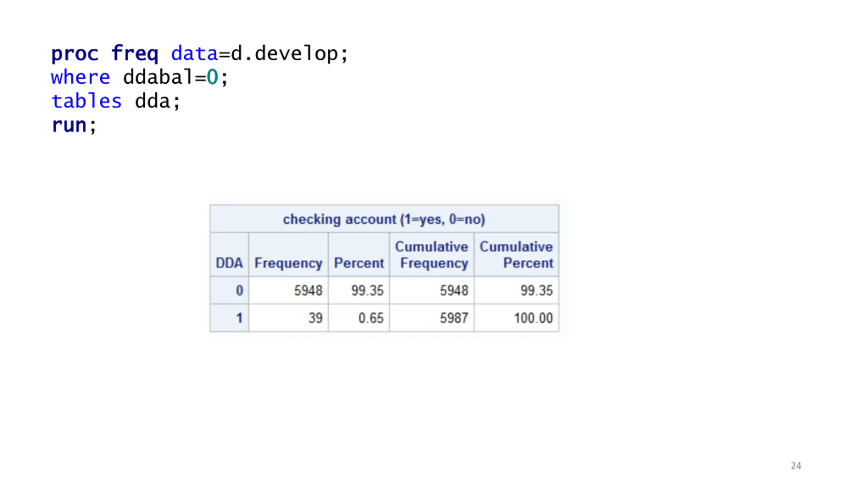The height and width of the screenshot is (488, 868).
Task: Click the Cumulative Frequency column header
Action: [x=432, y=255]
